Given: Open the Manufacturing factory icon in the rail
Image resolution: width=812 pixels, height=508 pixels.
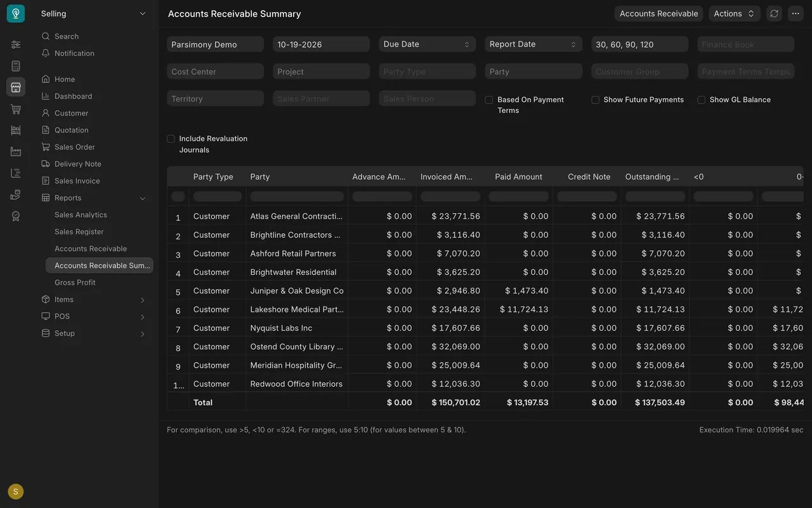Looking at the screenshot, I should [x=16, y=152].
